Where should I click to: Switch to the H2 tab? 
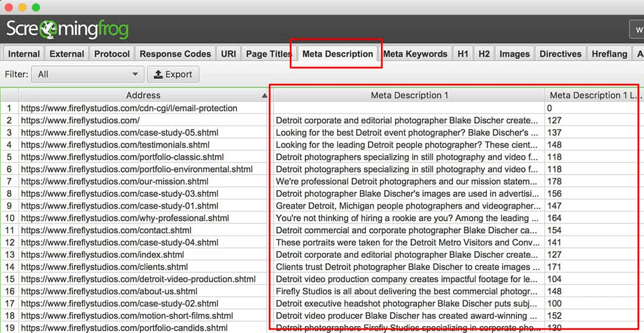point(484,54)
